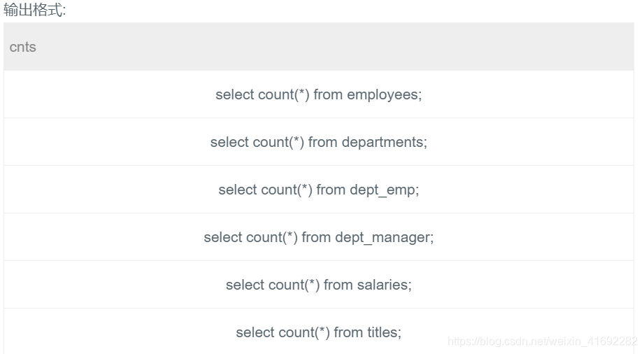The height and width of the screenshot is (354, 644).
Task: Click "salaries" table name in fifth query
Action: (x=383, y=285)
